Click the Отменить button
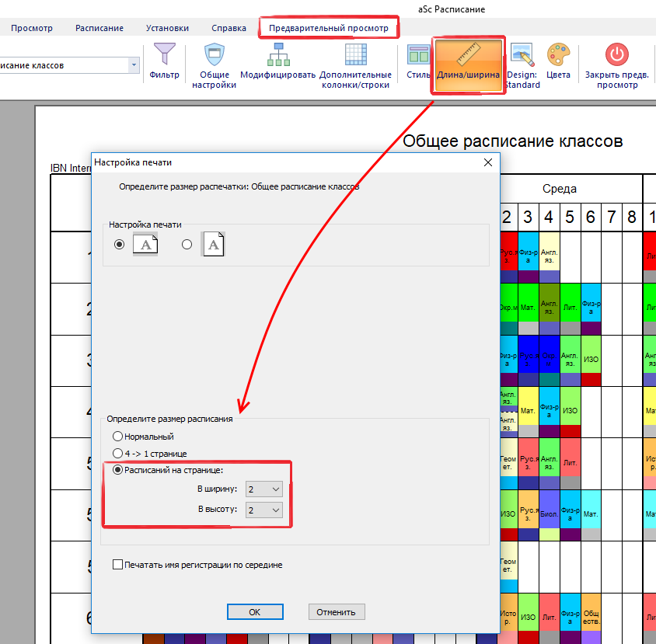 click(x=336, y=611)
